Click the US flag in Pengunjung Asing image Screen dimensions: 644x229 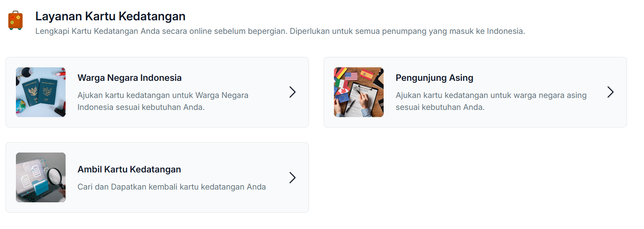[351, 76]
